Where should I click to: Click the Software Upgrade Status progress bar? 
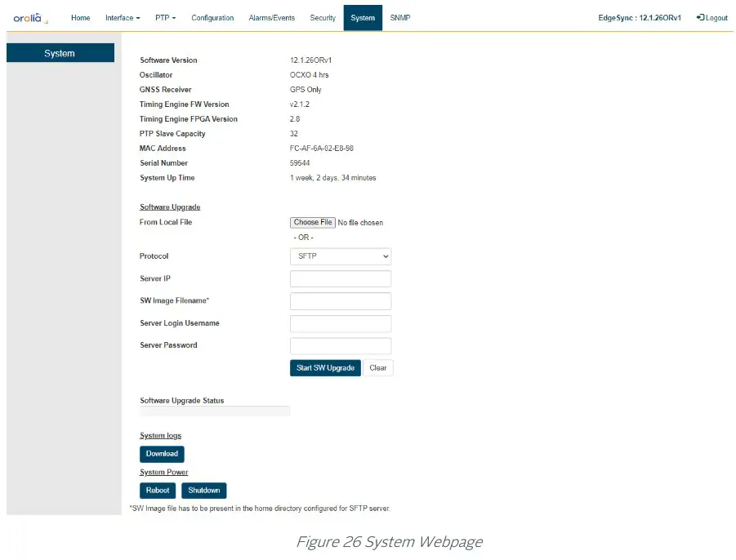click(x=215, y=411)
